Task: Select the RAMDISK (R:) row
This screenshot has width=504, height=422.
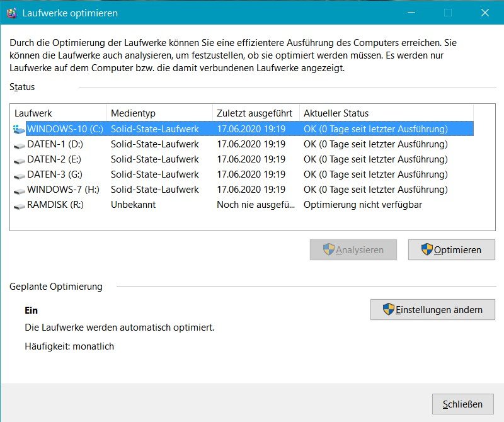Action: pos(243,205)
